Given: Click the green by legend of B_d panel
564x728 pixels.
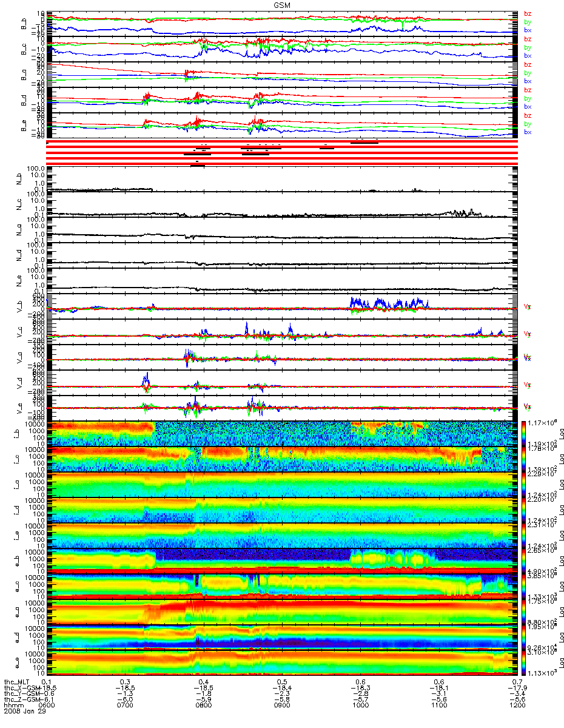Looking at the screenshot, I should tap(528, 98).
